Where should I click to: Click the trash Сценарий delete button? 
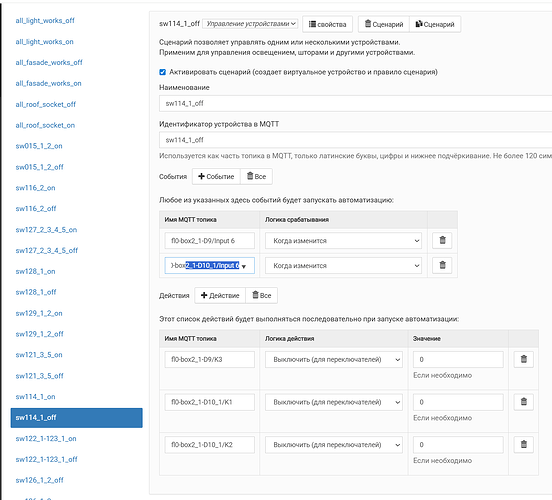[384, 24]
